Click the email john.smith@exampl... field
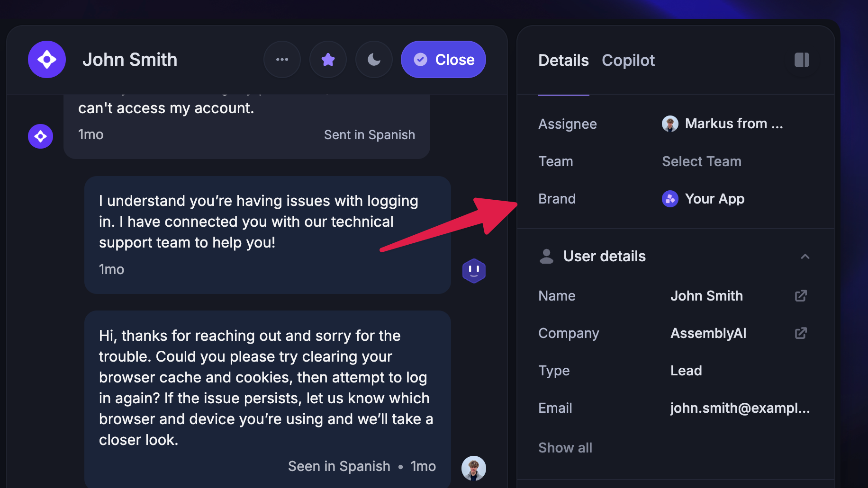868x488 pixels. pos(740,408)
